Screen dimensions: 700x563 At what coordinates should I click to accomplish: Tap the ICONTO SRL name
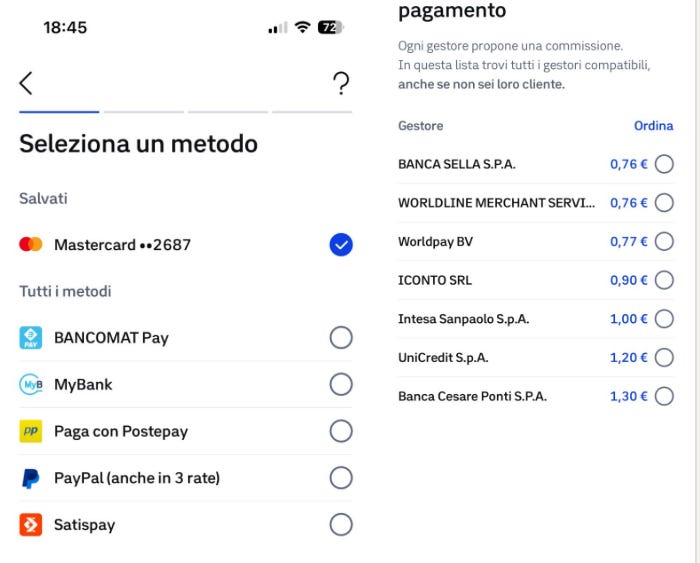435,280
